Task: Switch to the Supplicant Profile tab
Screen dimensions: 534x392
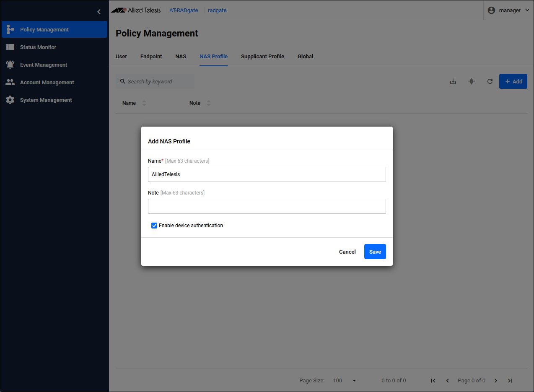Action: click(262, 57)
